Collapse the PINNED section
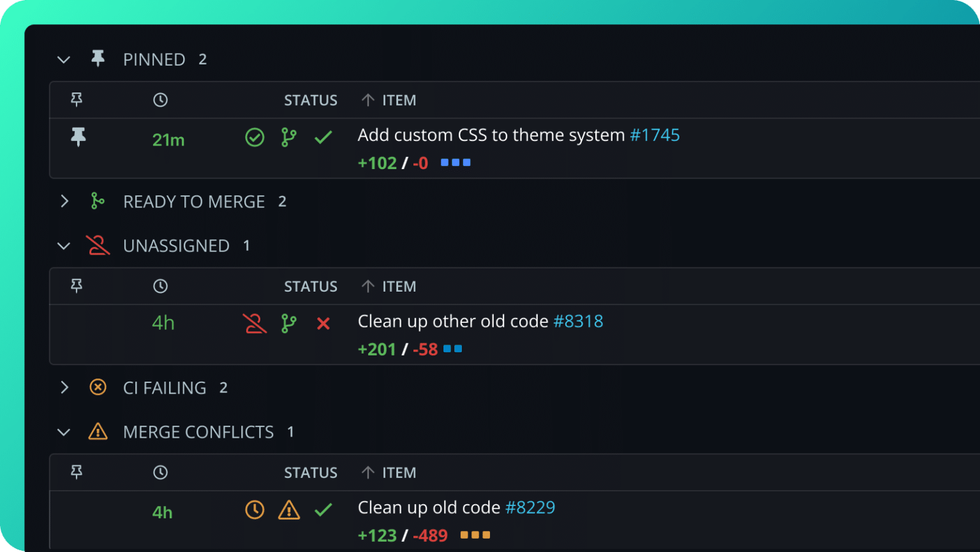Screen dimensions: 980x552 click(x=64, y=59)
